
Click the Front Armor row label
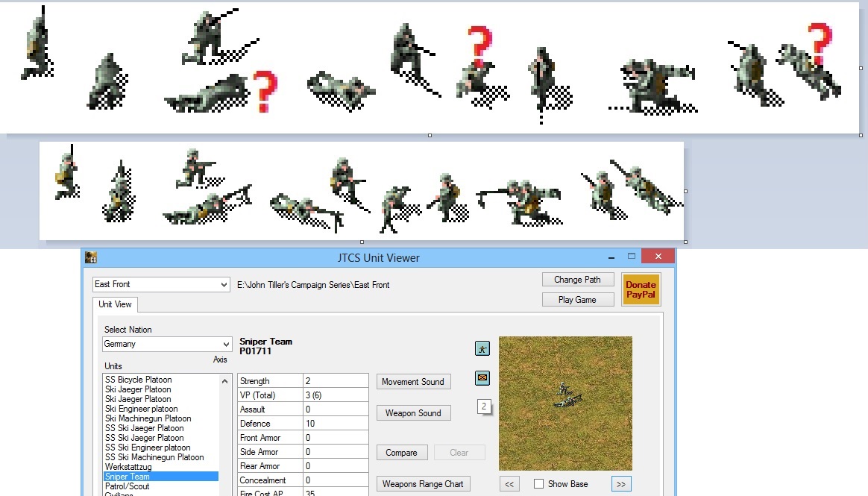(270, 438)
